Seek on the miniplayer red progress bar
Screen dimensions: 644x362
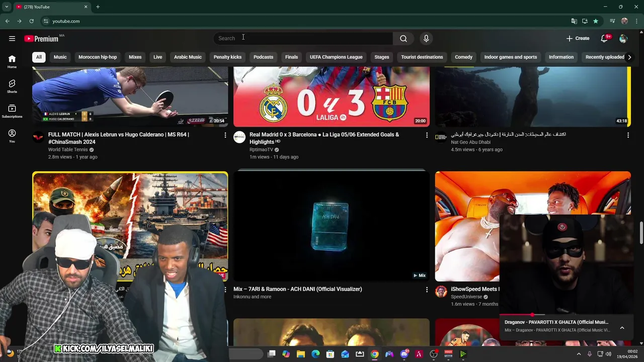(566, 314)
